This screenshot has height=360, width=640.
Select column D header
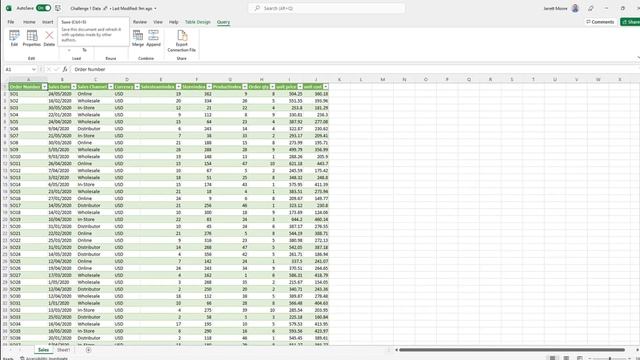127,80
